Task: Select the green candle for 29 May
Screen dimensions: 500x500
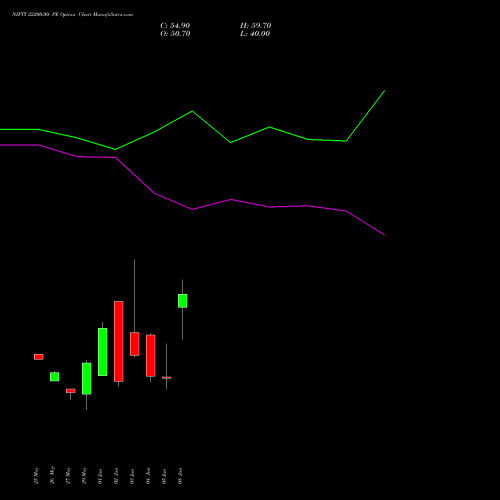Action: click(x=87, y=379)
